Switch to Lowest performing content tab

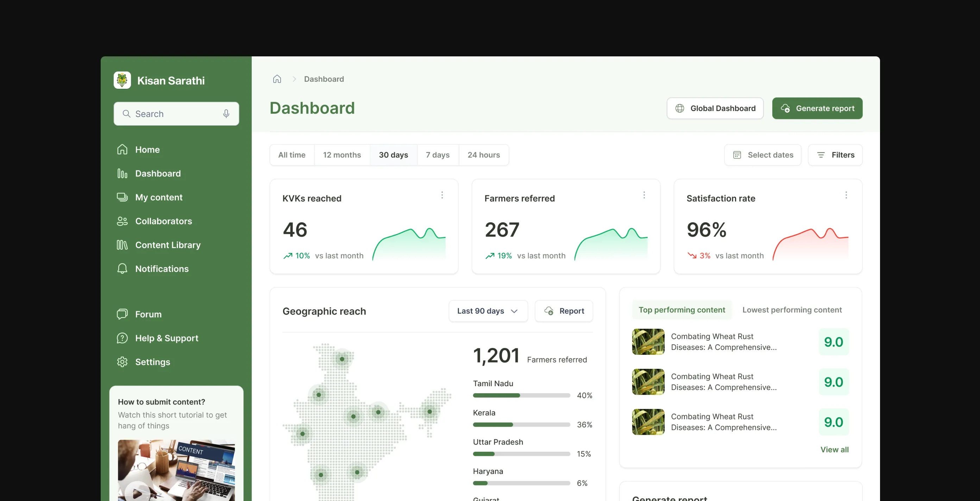[x=792, y=309]
